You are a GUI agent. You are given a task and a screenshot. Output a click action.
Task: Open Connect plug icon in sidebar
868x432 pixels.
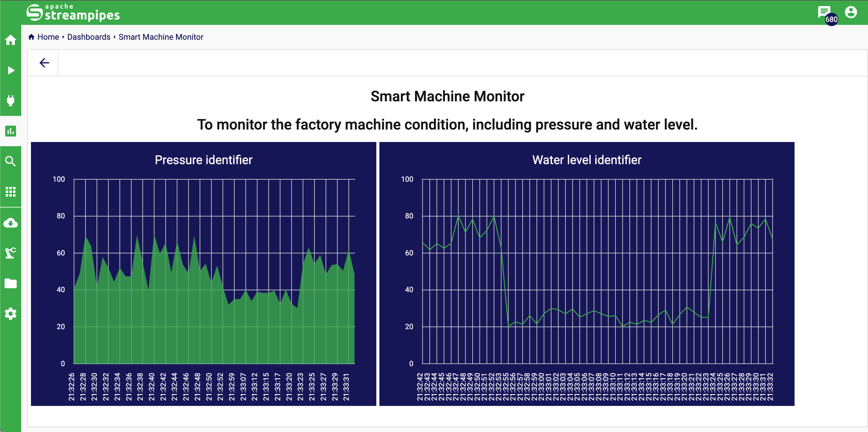[10, 101]
